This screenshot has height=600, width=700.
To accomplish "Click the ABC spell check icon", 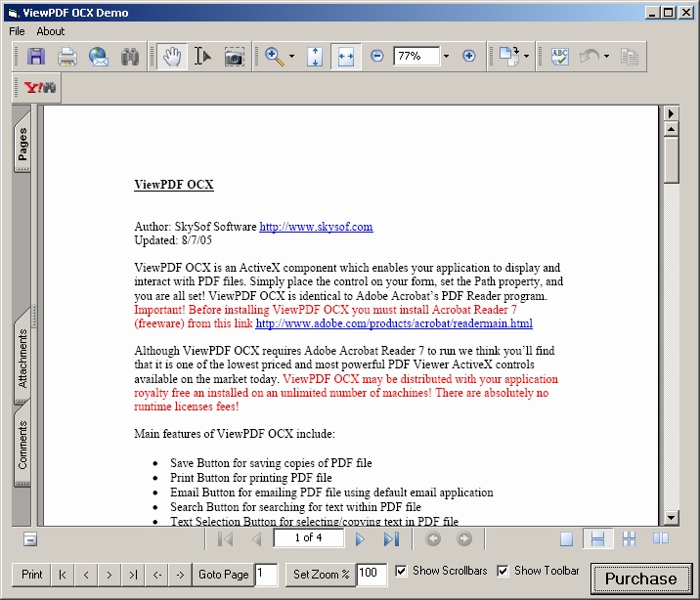I will [560, 57].
